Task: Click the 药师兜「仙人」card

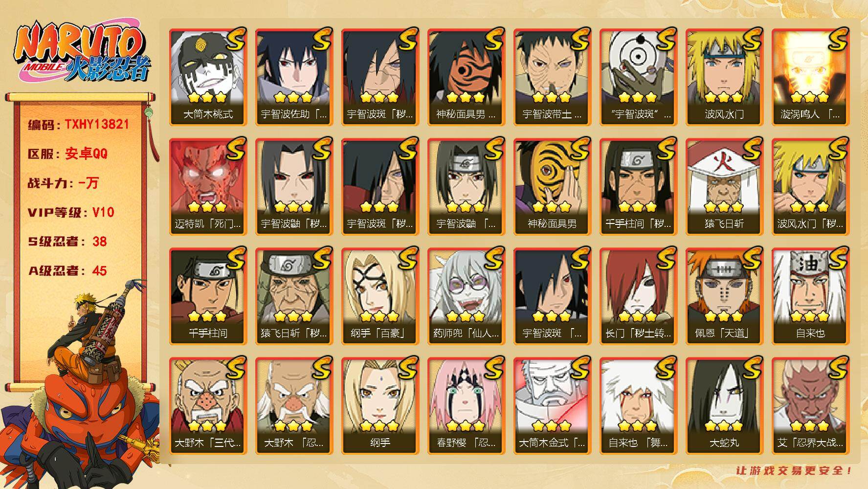Action: pyautogui.click(x=466, y=296)
